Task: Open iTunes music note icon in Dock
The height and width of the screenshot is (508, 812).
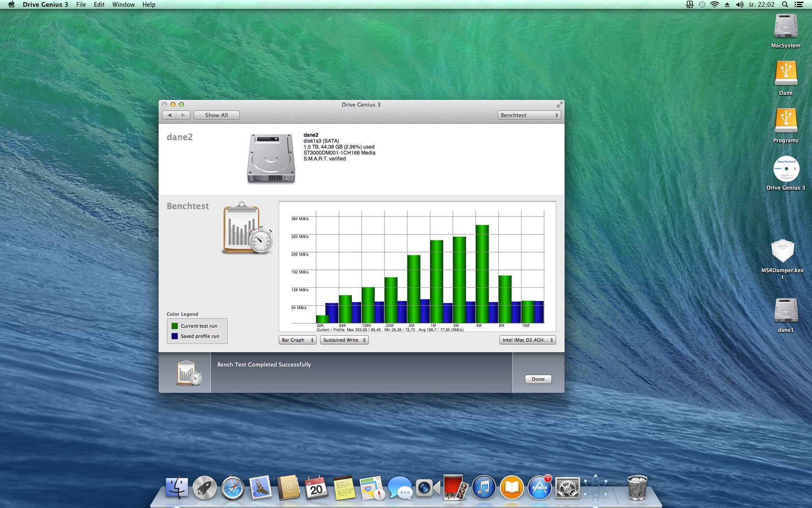Action: [x=483, y=488]
